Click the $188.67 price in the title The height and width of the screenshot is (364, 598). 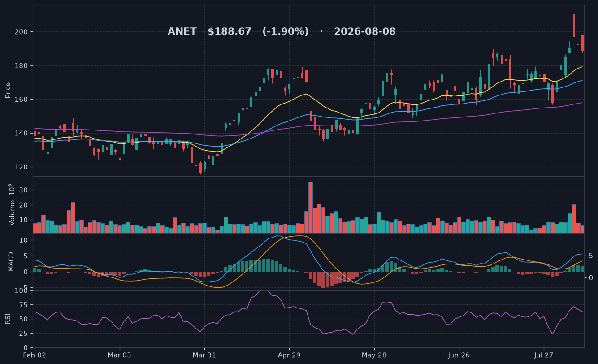coord(230,32)
